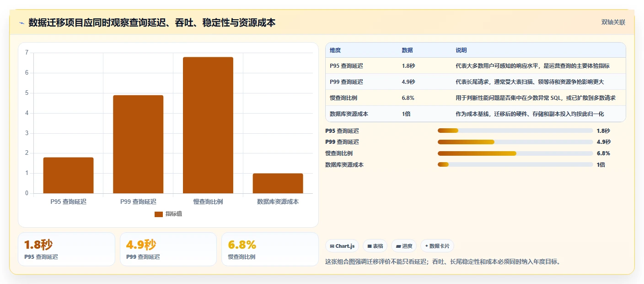This screenshot has height=284, width=644.
Task: Click the 数据库资源成本 progress bar
Action: (515, 165)
